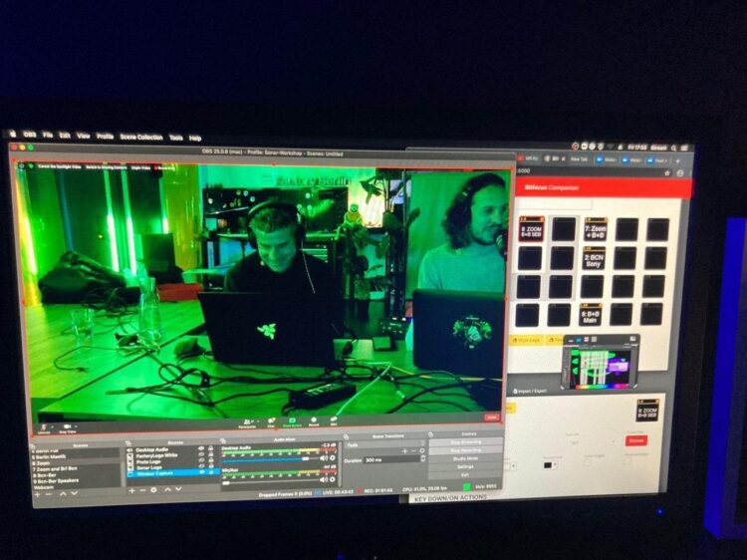Open New Tab in browser
The width and height of the screenshot is (747, 560).
coord(578,159)
